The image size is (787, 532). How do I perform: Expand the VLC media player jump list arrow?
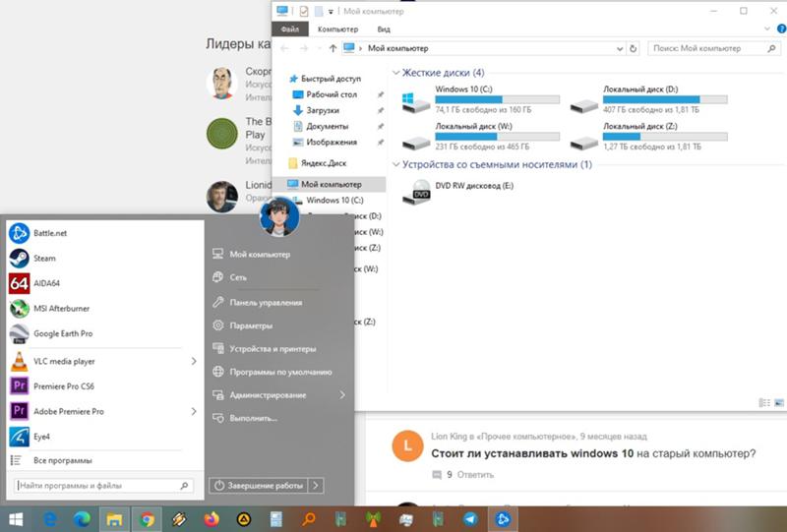[x=194, y=361]
